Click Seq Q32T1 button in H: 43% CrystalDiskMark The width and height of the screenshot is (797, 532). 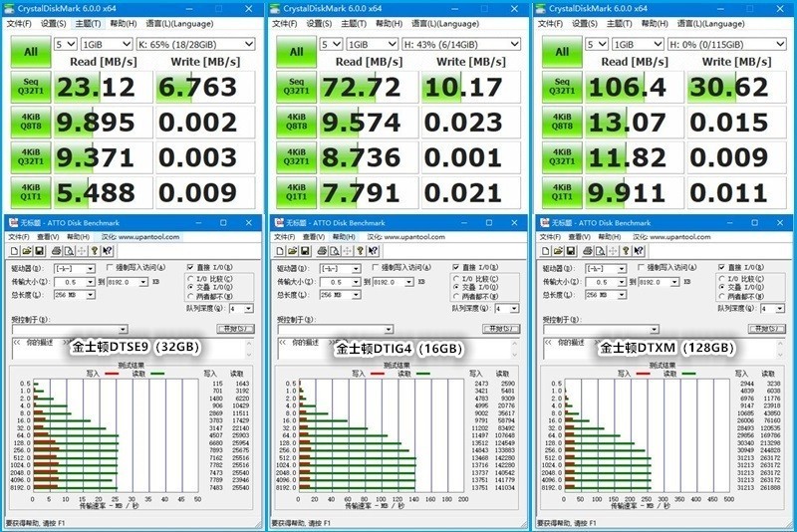tap(296, 87)
